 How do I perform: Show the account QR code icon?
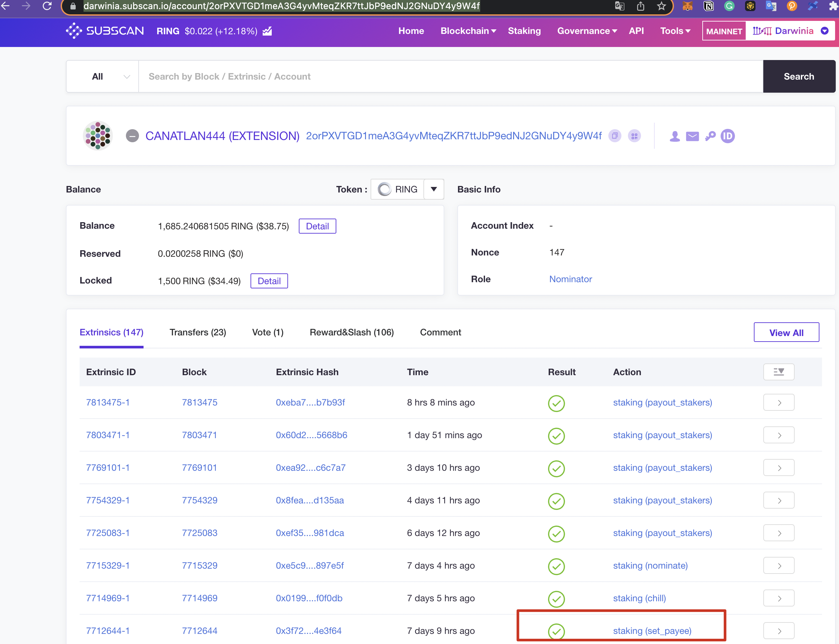pyautogui.click(x=635, y=136)
